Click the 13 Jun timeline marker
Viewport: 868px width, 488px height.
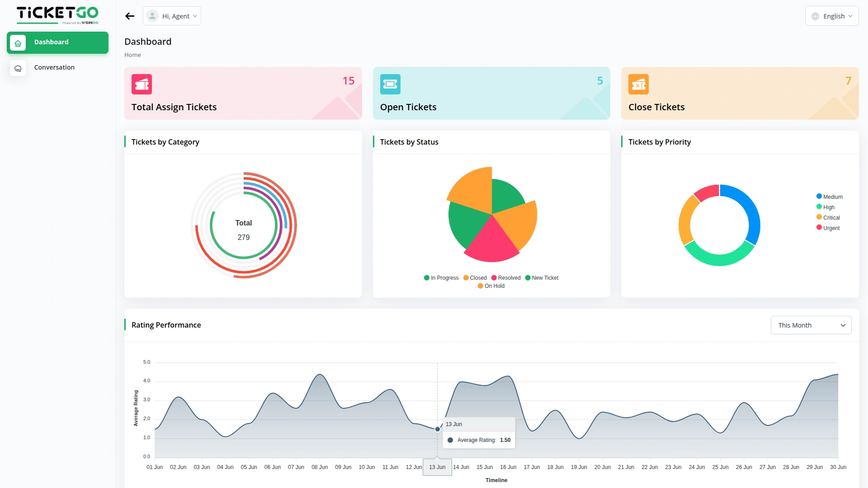pos(437,467)
